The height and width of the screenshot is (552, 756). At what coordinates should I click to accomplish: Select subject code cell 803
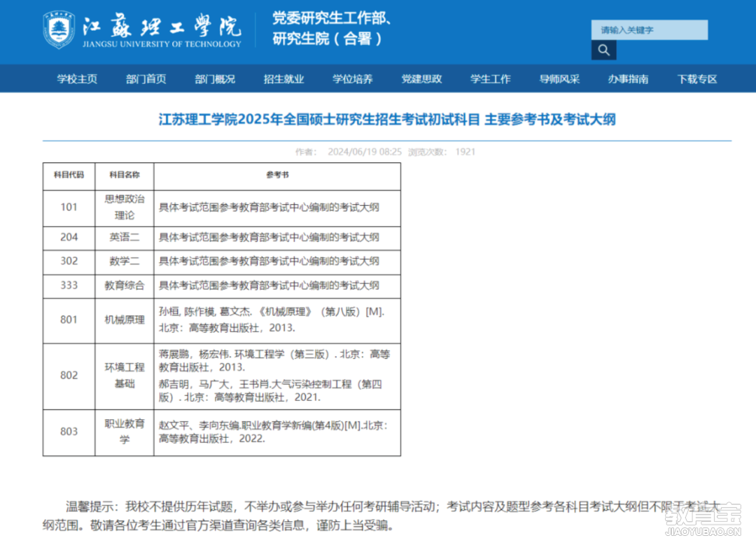click(69, 432)
